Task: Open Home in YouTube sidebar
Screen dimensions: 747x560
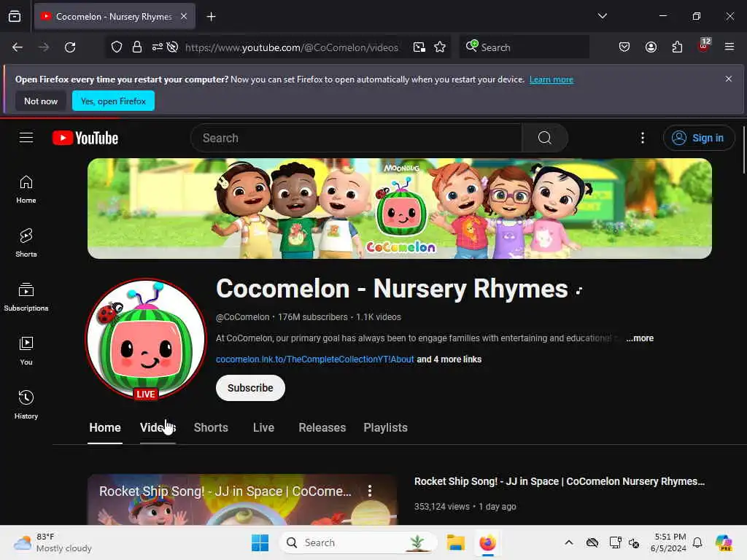Action: 26,189
